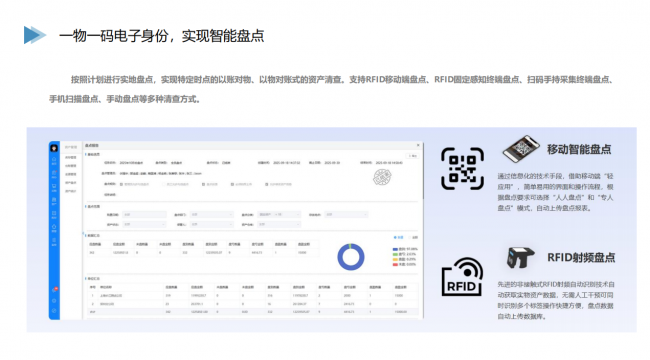Image resolution: width=650 pixels, height=360 pixels.
Task: Open the dropdown showing 固定资产 +18
Action: pos(279,214)
